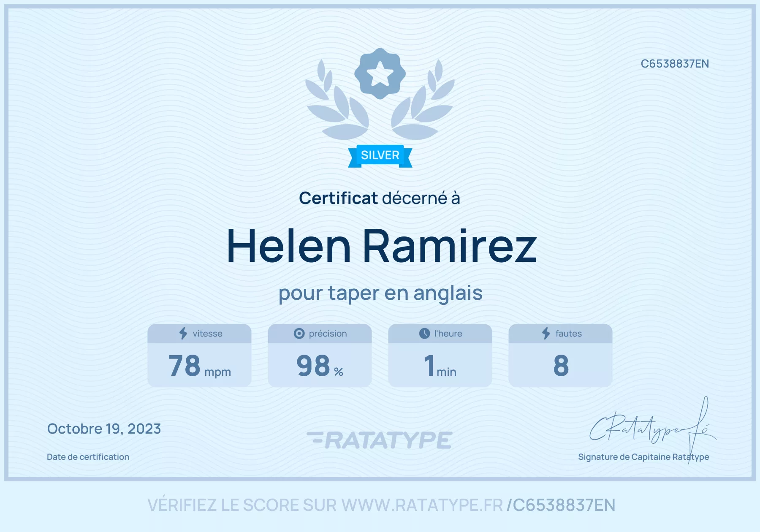This screenshot has height=532, width=760.
Task: Click the 'précision' label
Action: pyautogui.click(x=328, y=334)
